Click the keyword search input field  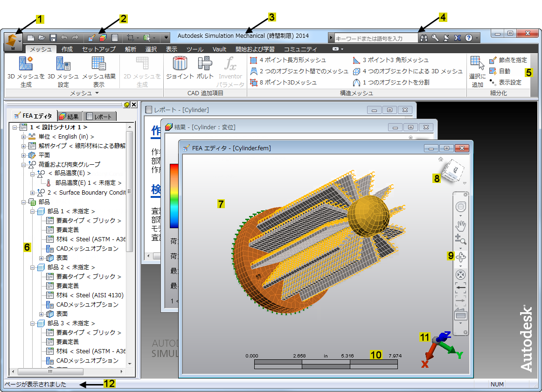tap(376, 38)
